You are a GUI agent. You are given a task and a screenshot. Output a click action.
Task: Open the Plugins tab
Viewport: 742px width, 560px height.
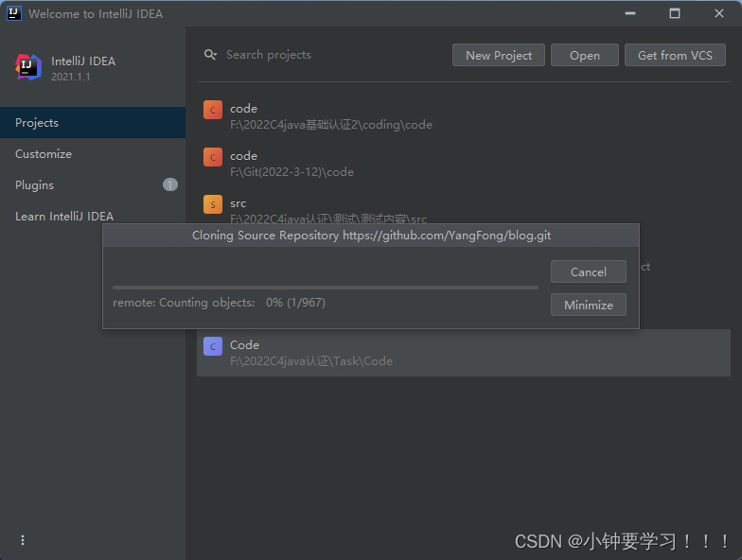93,185
